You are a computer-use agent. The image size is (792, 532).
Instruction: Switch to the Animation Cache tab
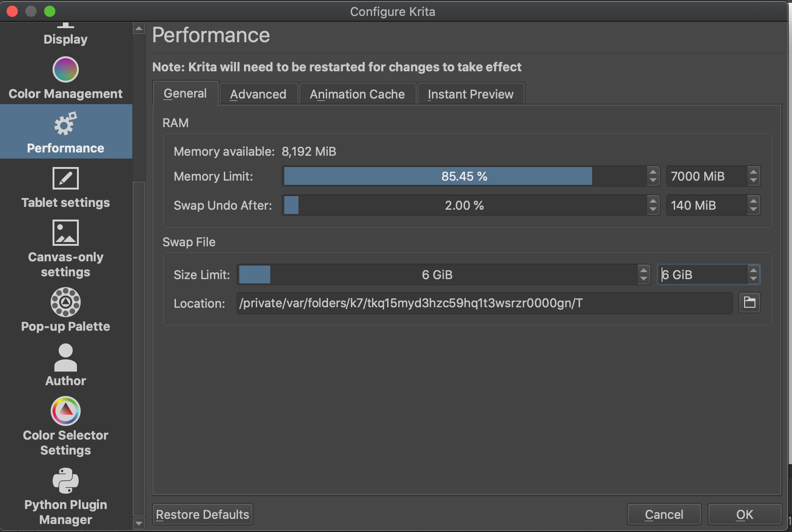[357, 94]
